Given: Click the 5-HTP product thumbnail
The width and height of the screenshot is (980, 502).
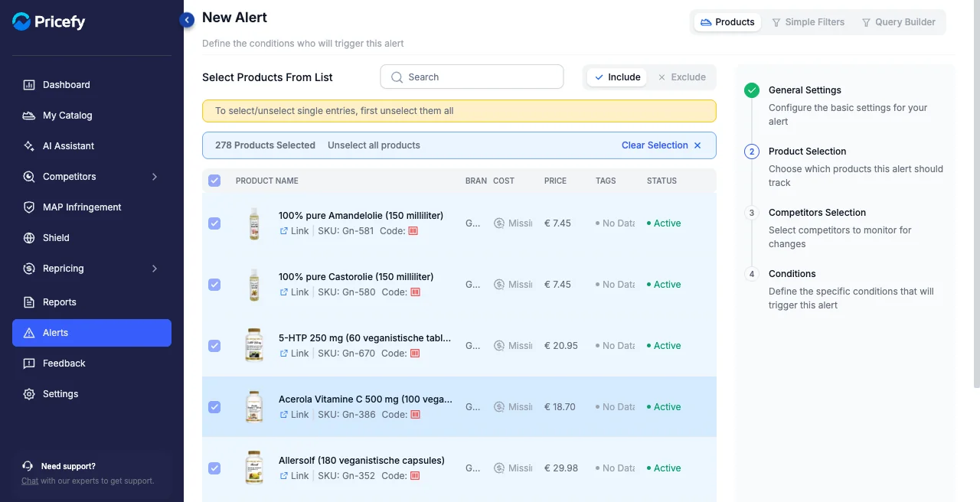Looking at the screenshot, I should [x=254, y=346].
